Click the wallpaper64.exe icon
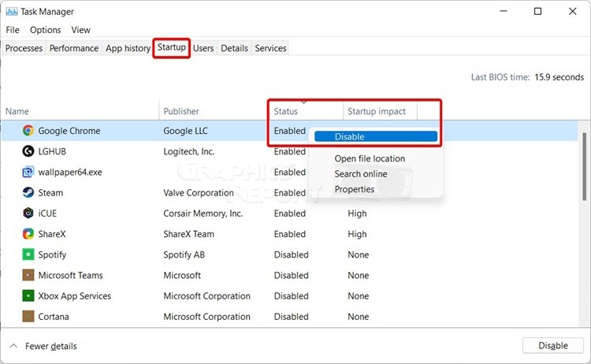Image resolution: width=591 pixels, height=364 pixels. 28,172
